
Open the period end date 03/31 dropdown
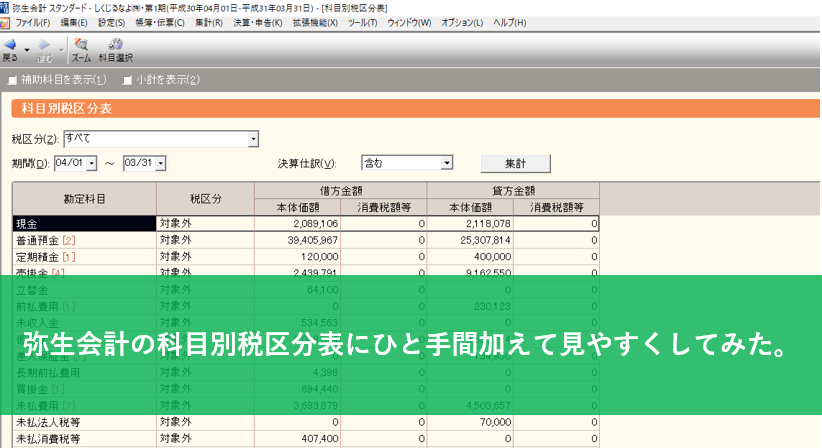[158, 163]
